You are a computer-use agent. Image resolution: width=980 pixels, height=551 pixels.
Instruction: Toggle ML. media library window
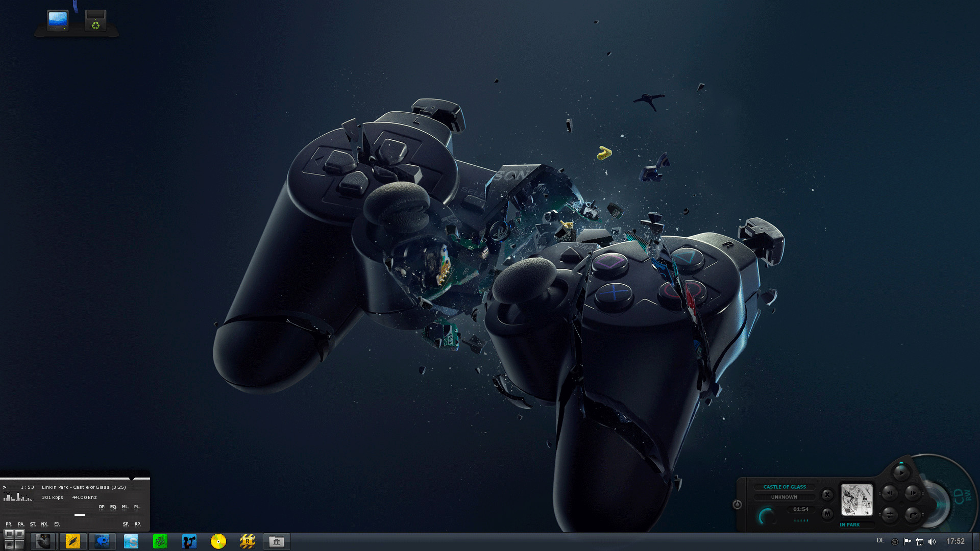[125, 507]
